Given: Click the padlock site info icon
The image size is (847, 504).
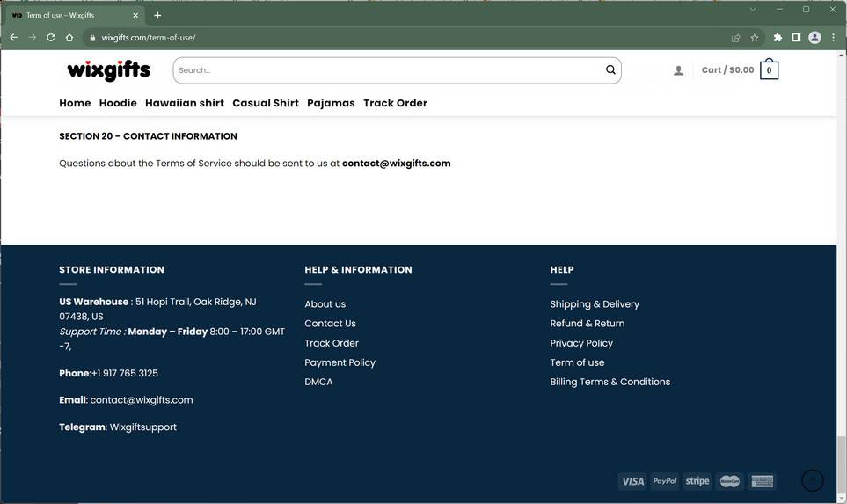Looking at the screenshot, I should (92, 38).
